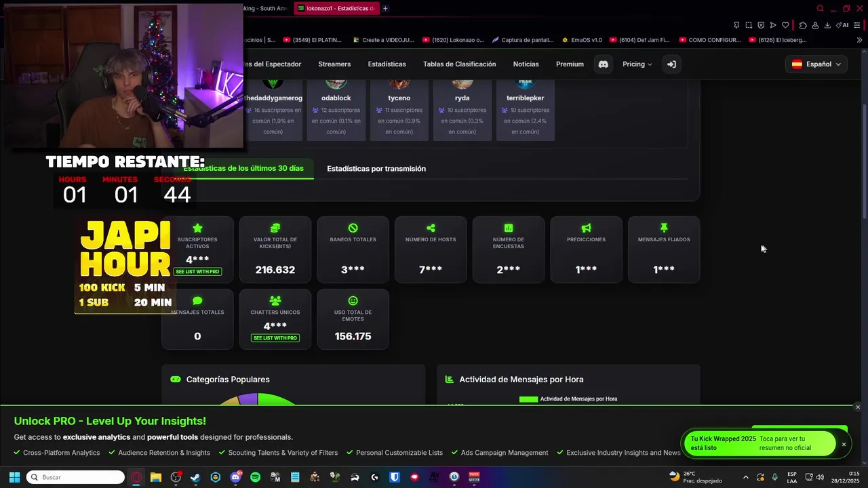Open the Noticias menu item
868x488 pixels.
526,64
